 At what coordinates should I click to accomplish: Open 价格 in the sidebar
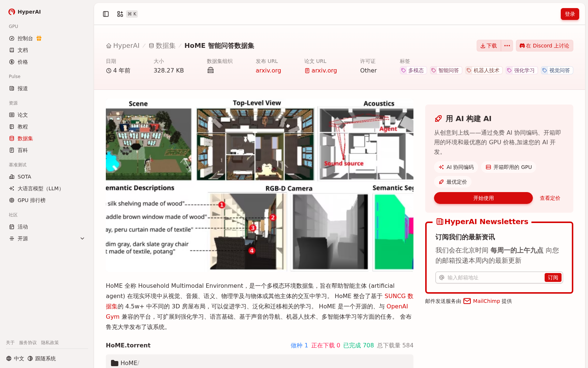47,62
